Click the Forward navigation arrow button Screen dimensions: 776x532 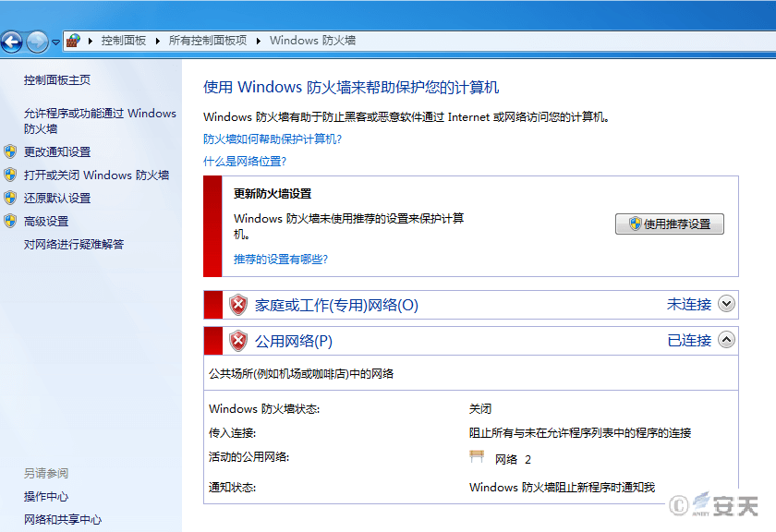37,42
